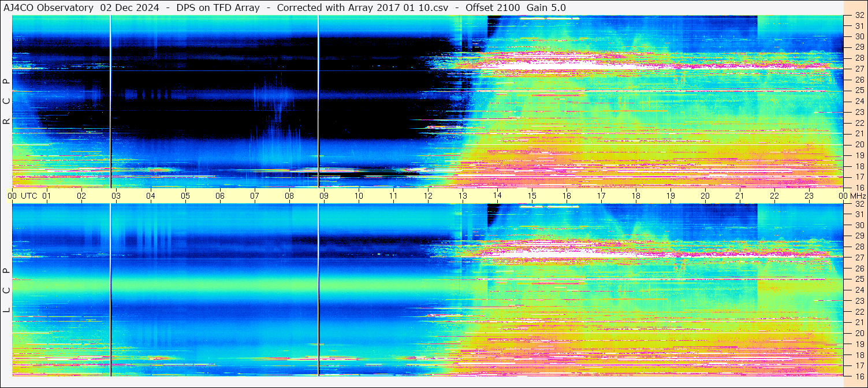Select hour 04 on the UTC axis

tap(151, 196)
